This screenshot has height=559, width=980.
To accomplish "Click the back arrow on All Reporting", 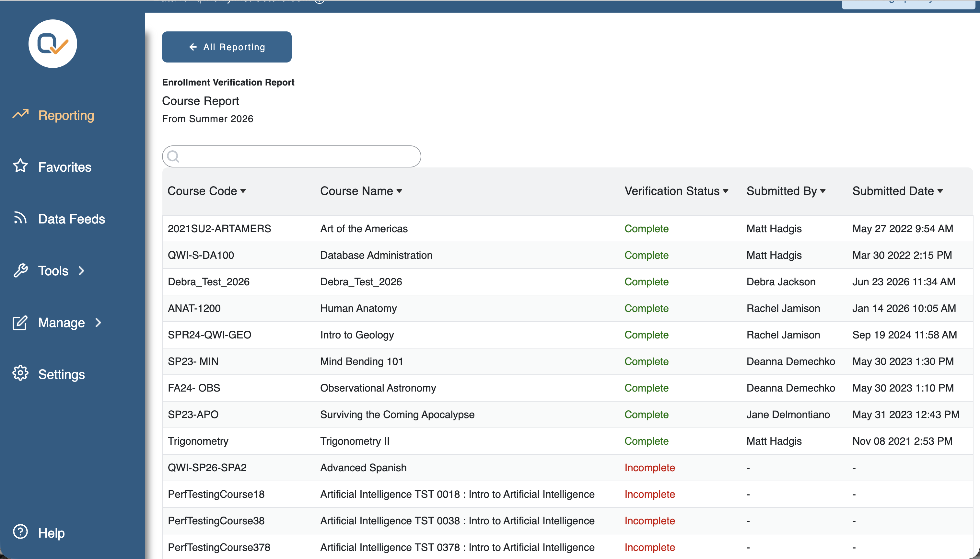I will coord(193,47).
